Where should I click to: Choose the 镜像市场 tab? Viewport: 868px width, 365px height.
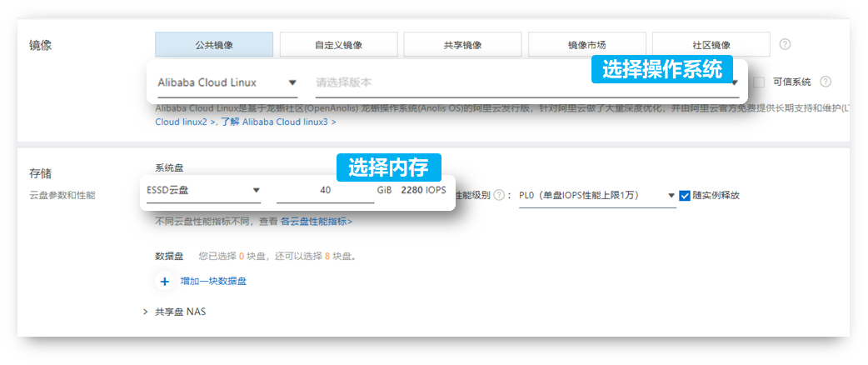[586, 44]
